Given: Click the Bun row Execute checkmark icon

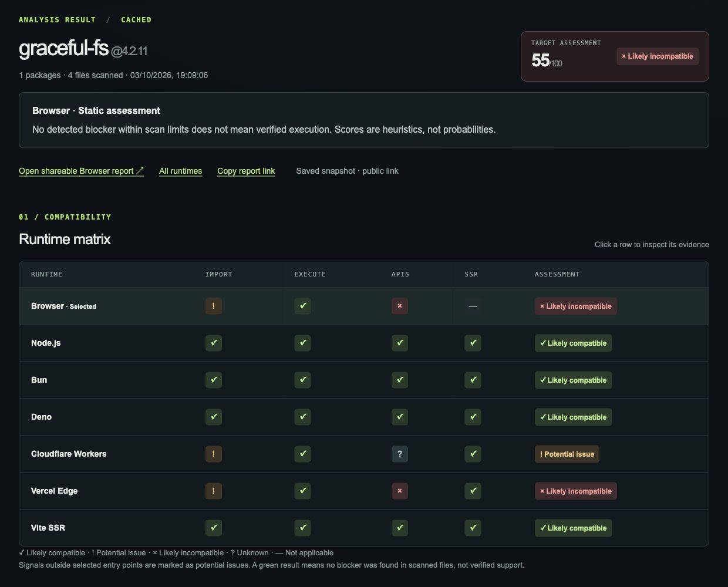Looking at the screenshot, I should [x=303, y=380].
